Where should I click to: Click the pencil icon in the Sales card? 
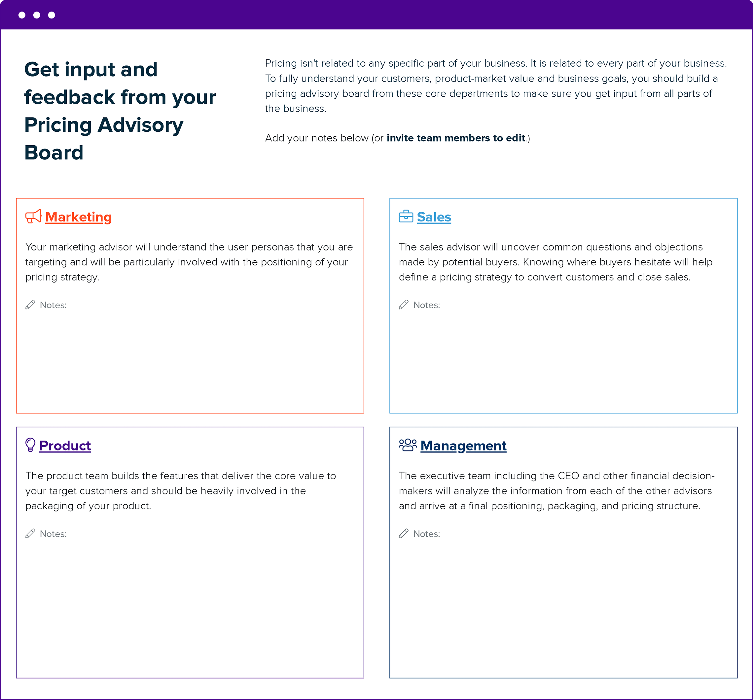(403, 305)
